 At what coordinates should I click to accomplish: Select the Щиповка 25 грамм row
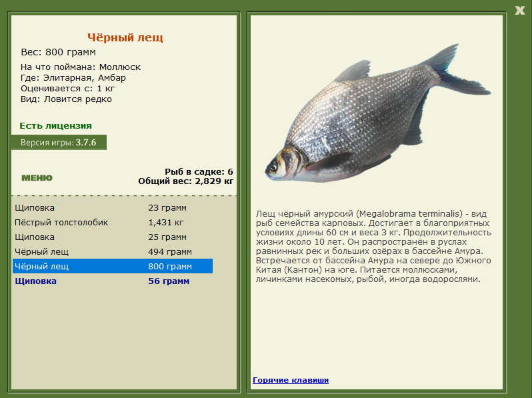pos(113,237)
